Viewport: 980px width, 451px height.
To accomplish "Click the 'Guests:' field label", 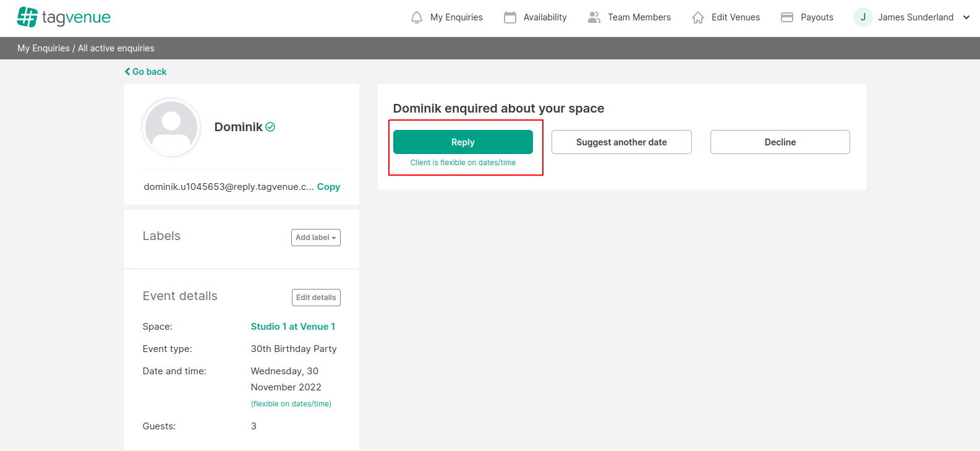I will (x=159, y=426).
